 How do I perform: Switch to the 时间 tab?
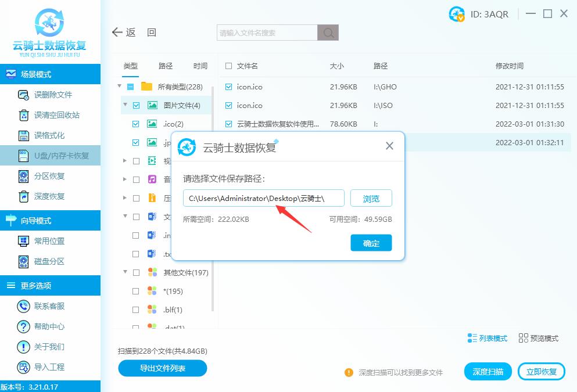200,66
